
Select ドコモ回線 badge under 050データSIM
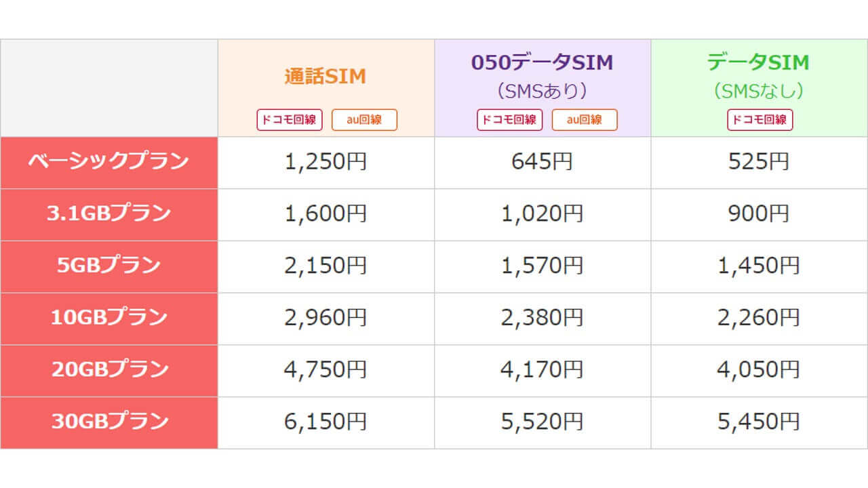[x=509, y=120]
